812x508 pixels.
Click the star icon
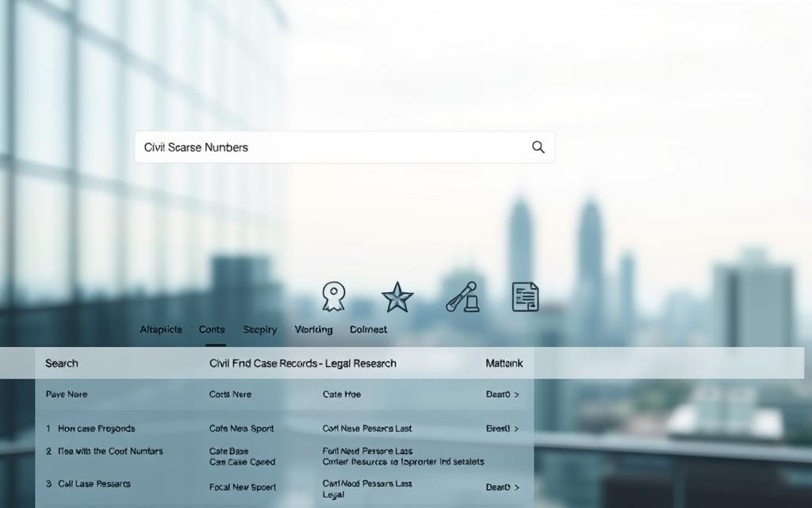[397, 297]
